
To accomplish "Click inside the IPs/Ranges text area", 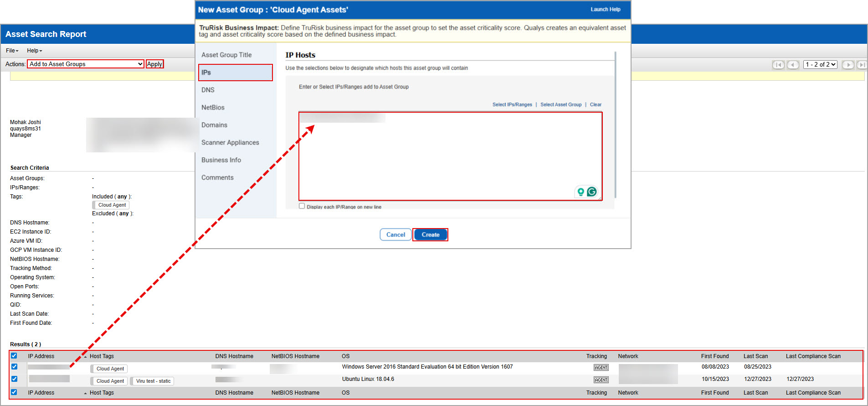I will point(450,156).
